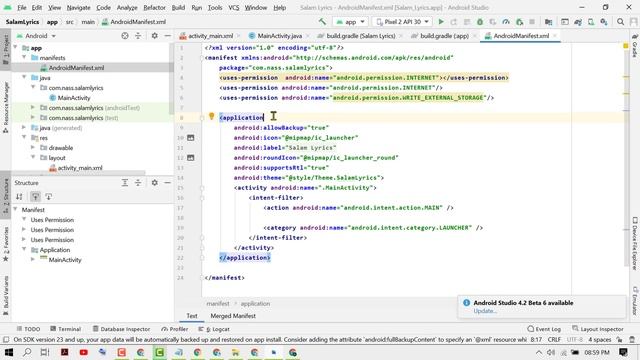Screen dimensions: 640x360
Task: Switch to MainActivity.java tab
Action: point(280,36)
